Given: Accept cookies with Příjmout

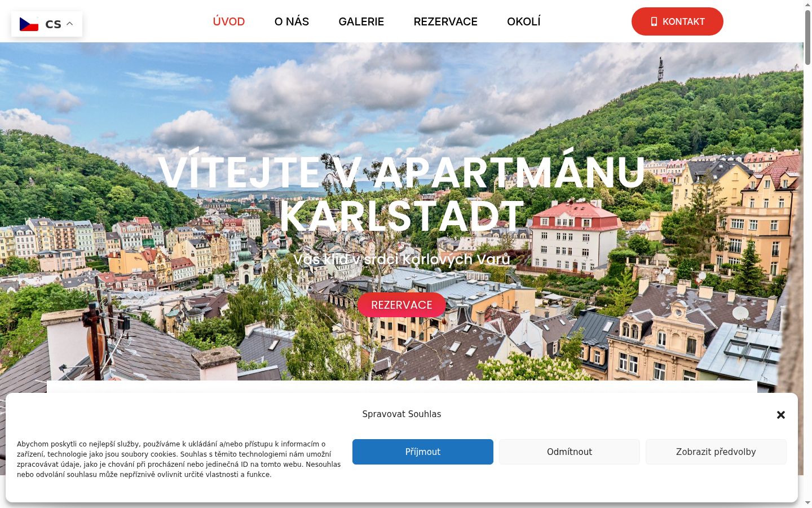Looking at the screenshot, I should pos(423,452).
